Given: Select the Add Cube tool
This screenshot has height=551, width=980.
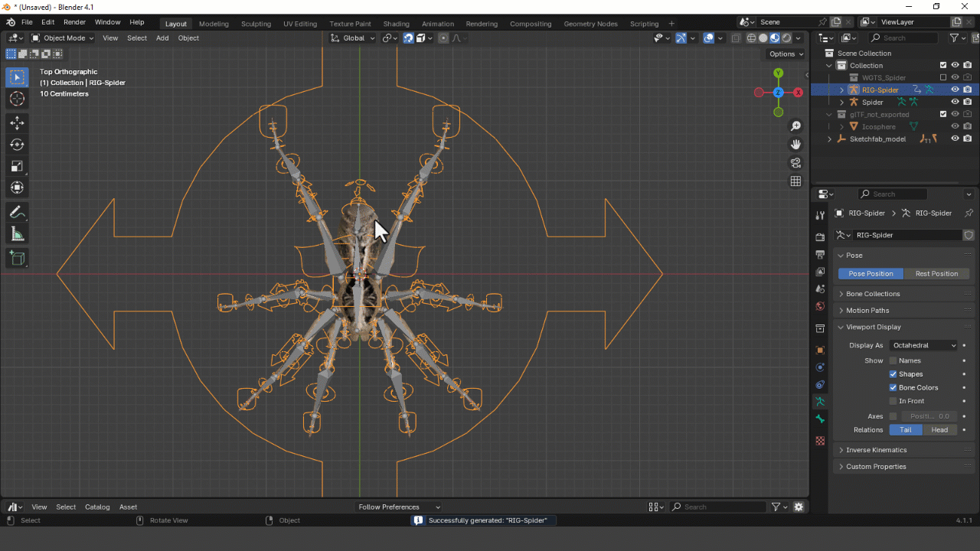Looking at the screenshot, I should [x=17, y=259].
